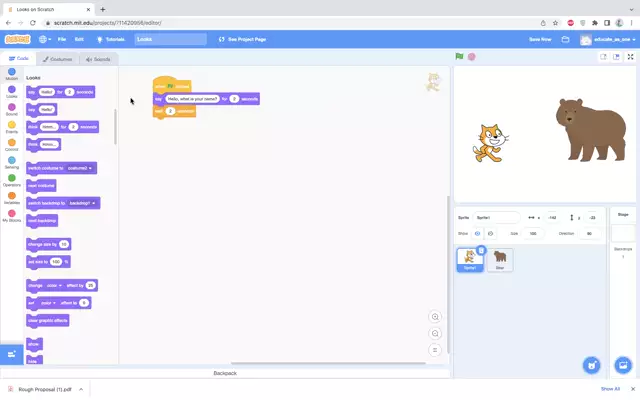Switch to the Code tab

[18, 58]
